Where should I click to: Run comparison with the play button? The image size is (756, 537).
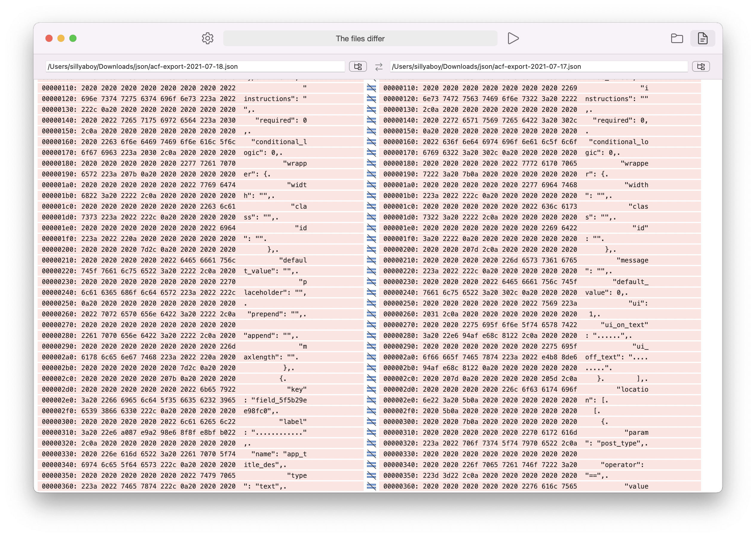click(x=513, y=38)
